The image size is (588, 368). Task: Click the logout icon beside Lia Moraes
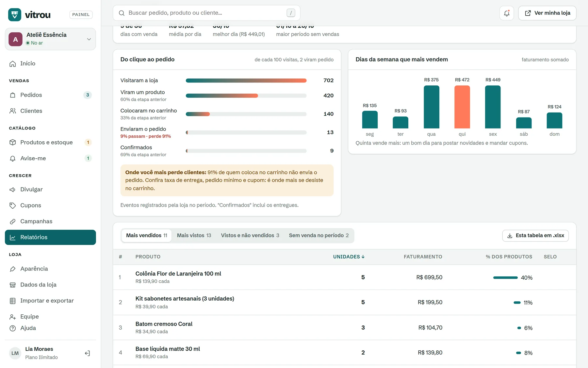(87, 353)
